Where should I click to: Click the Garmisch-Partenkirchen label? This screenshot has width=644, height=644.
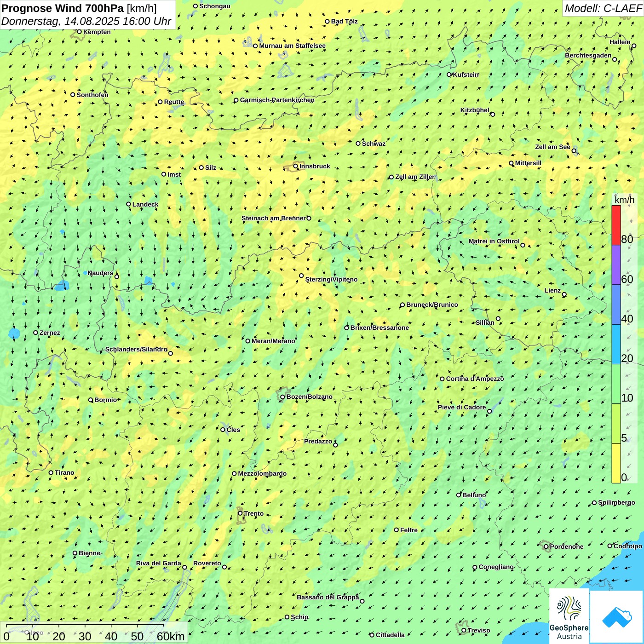click(x=277, y=100)
